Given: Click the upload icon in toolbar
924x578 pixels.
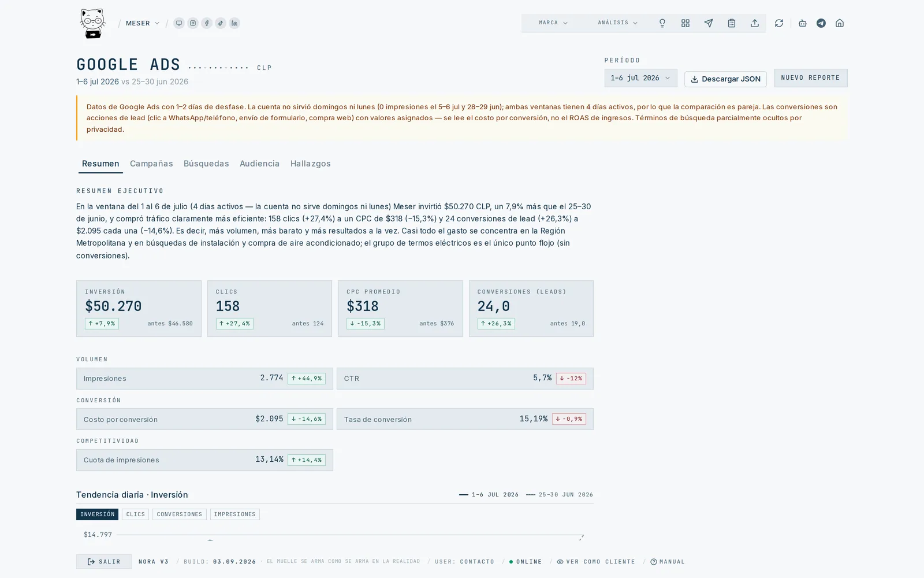Looking at the screenshot, I should 755,23.
